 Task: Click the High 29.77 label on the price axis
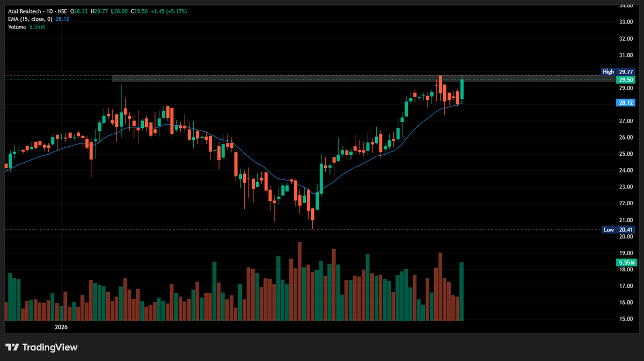click(x=619, y=72)
